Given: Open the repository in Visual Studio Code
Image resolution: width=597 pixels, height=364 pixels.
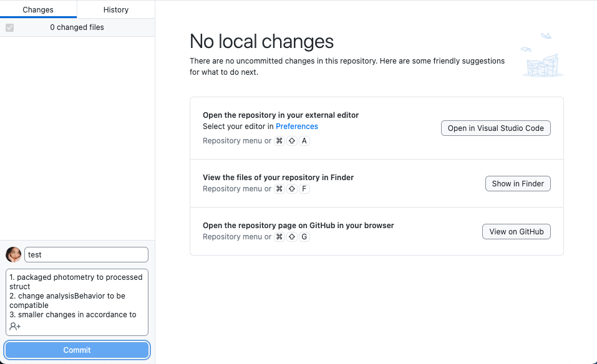Looking at the screenshot, I should pos(495,128).
